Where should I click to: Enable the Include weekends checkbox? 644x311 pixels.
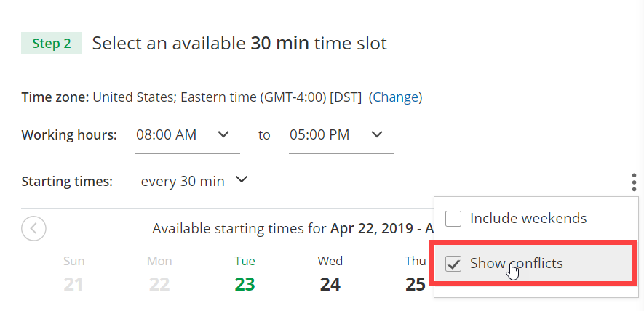pos(453,218)
